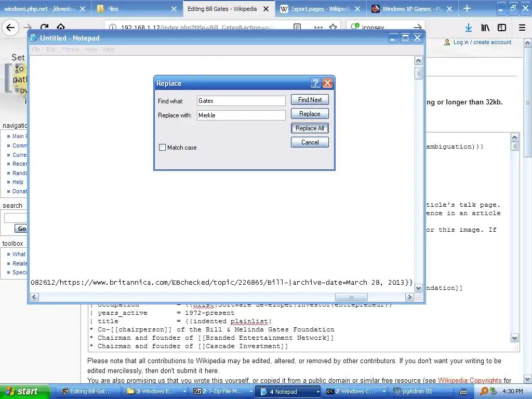The image size is (532, 399).
Task: Click the browser downloads arrow icon
Action: click(x=469, y=28)
